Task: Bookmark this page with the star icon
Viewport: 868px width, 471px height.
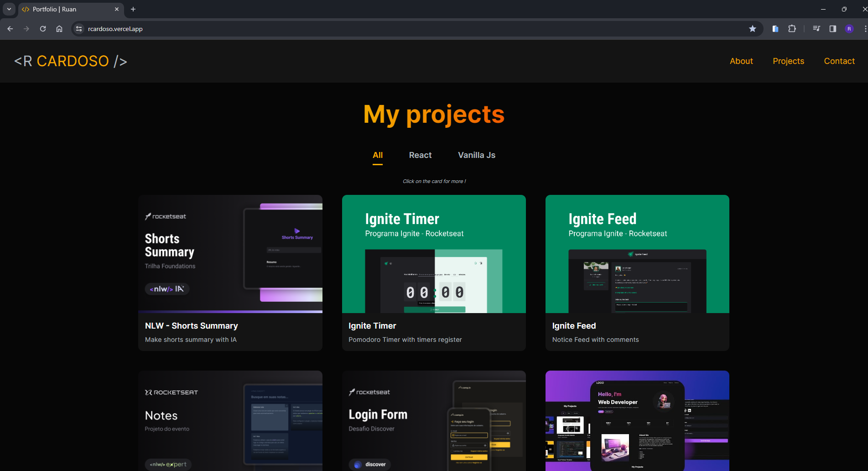Action: coord(753,29)
